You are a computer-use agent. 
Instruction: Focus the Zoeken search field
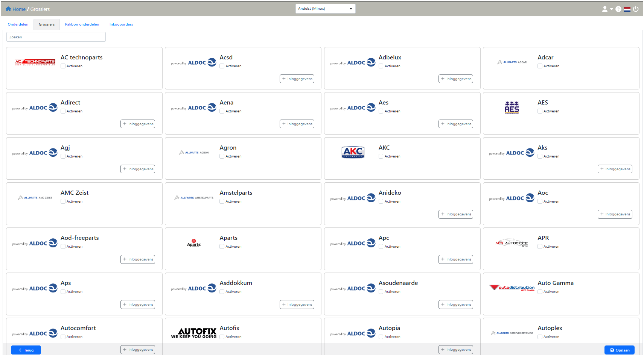pos(56,37)
